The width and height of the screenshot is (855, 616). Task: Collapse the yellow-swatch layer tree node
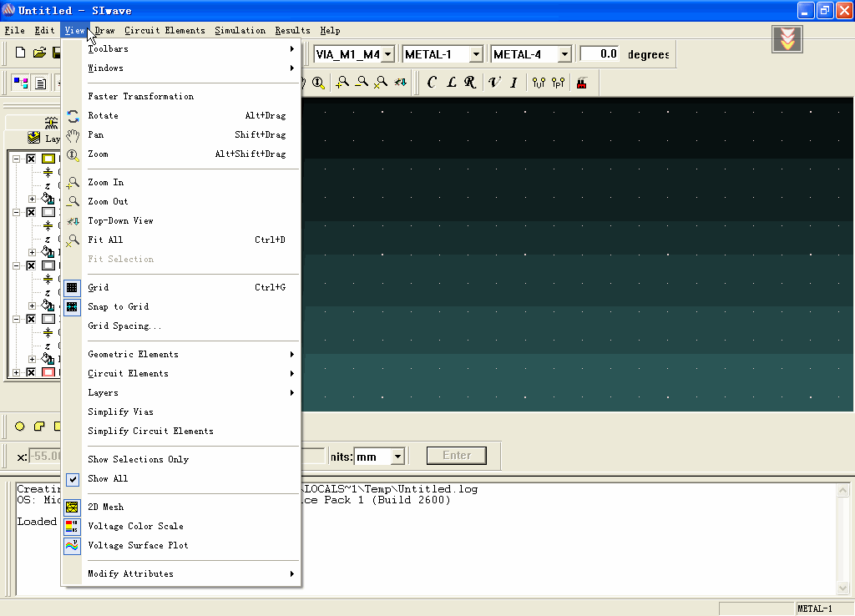tap(17, 159)
